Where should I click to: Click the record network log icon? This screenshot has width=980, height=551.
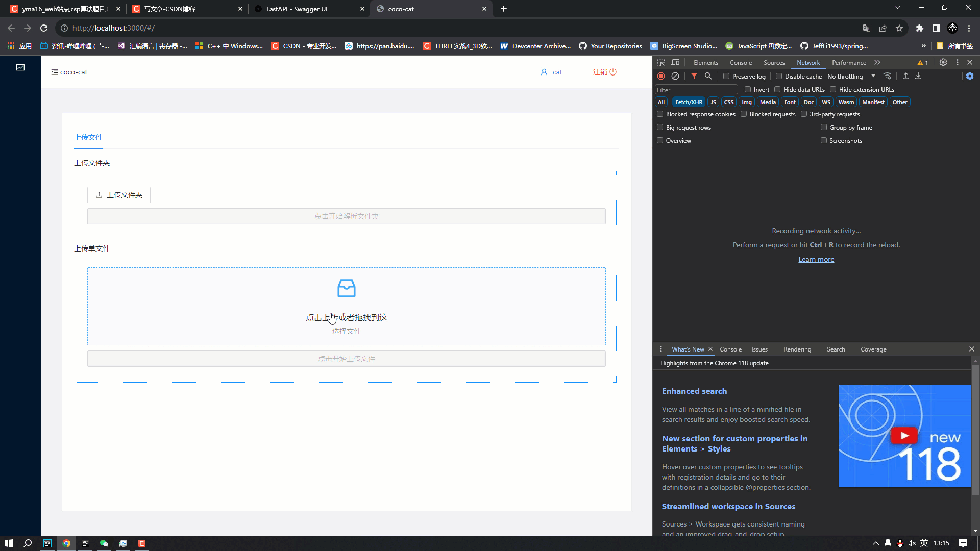point(661,76)
